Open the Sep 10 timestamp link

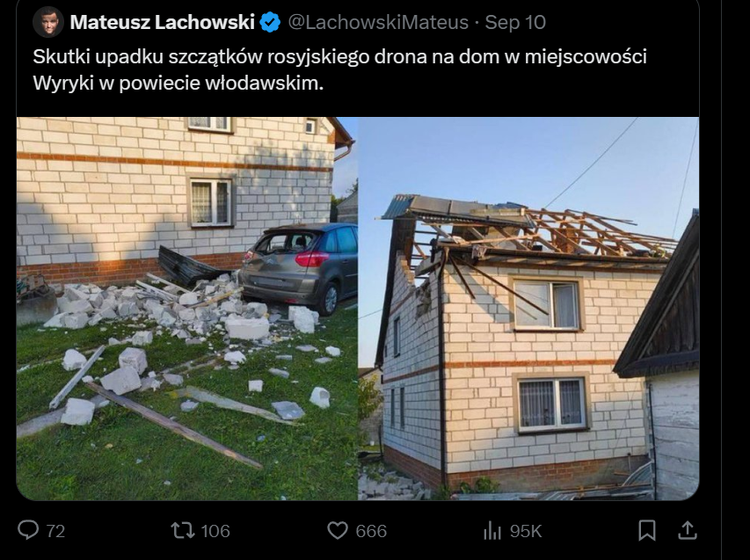[x=515, y=22]
